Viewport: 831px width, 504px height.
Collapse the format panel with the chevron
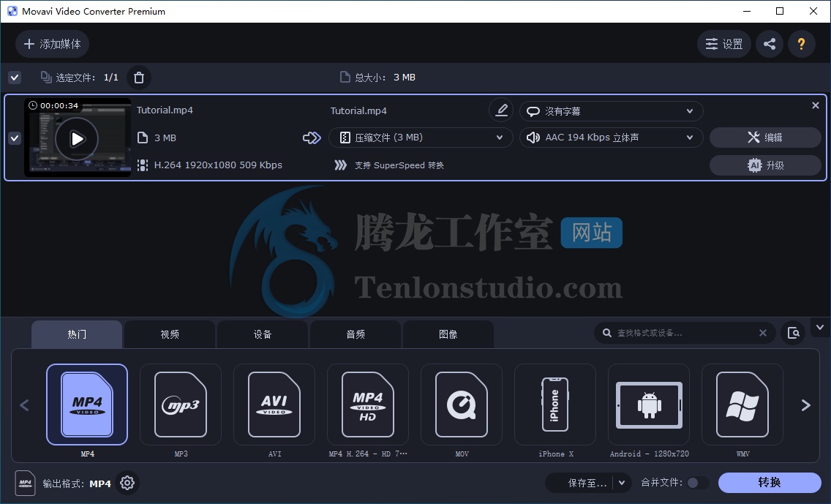click(820, 328)
